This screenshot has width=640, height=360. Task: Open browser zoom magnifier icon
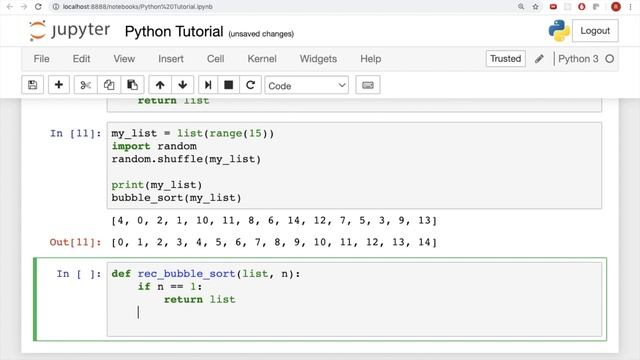pyautogui.click(x=521, y=7)
